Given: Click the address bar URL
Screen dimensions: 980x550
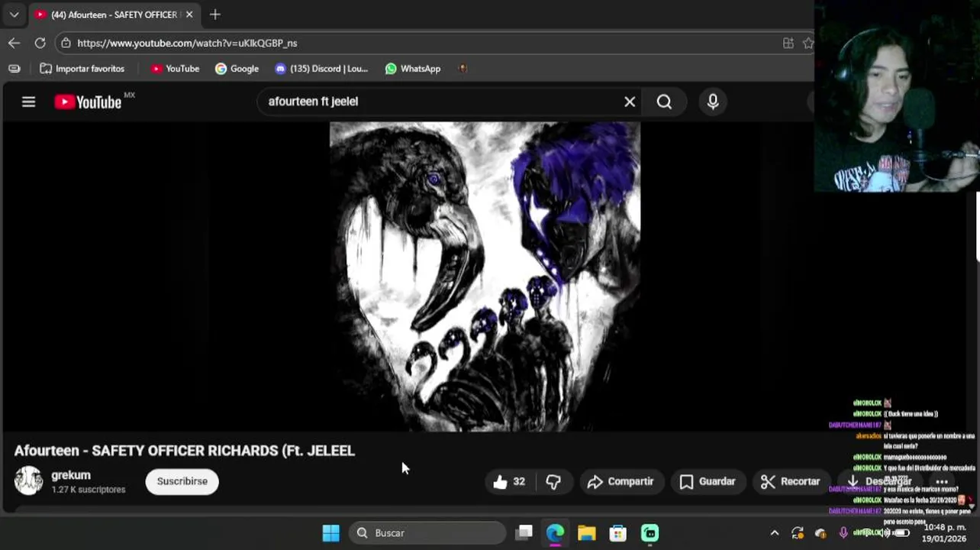Looking at the screenshot, I should click(187, 43).
